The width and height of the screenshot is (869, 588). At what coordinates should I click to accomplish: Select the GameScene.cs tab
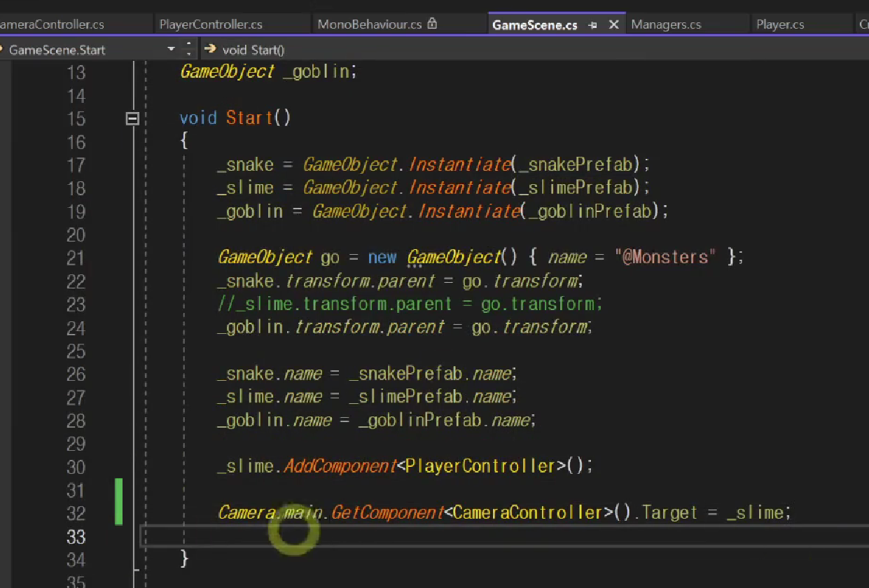point(535,24)
